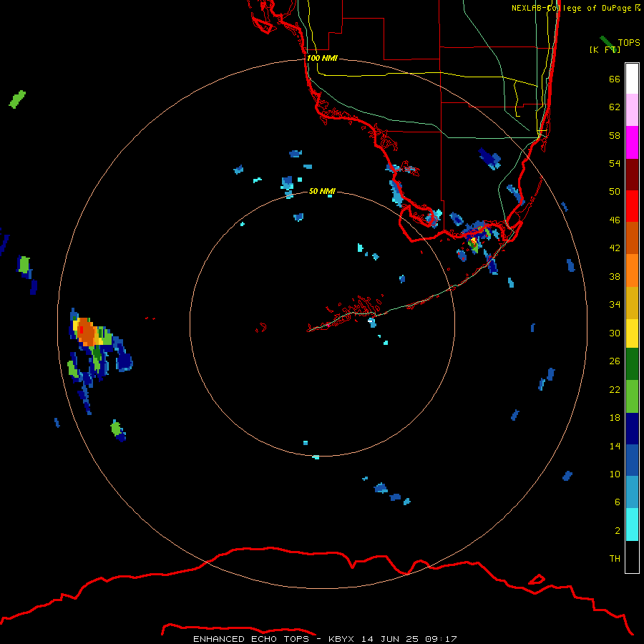644x644 pixels.
Task: Click the legend value "46"
Action: click(x=615, y=220)
